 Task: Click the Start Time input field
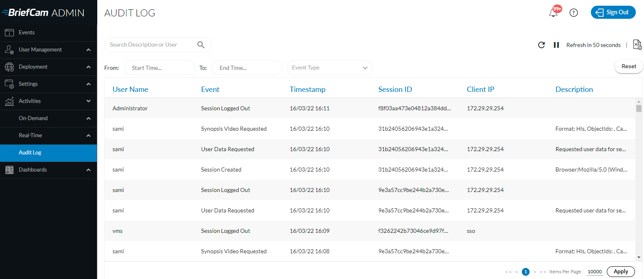tap(159, 68)
